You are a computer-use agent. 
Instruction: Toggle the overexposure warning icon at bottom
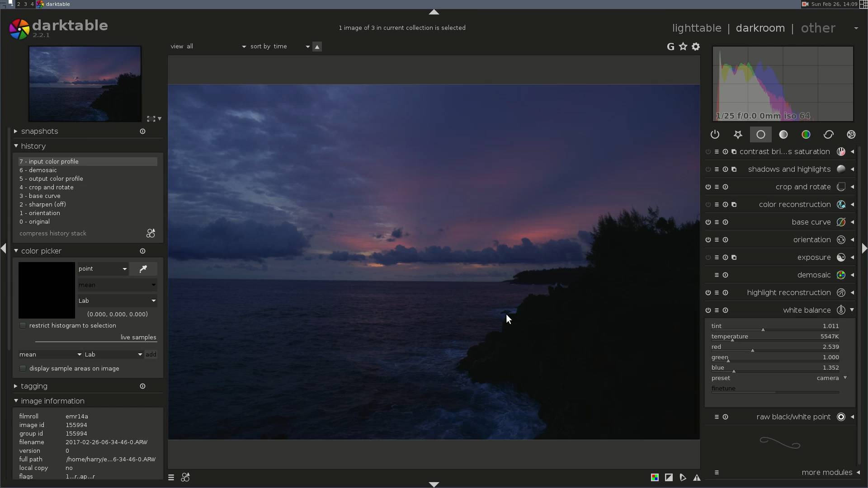tap(669, 478)
